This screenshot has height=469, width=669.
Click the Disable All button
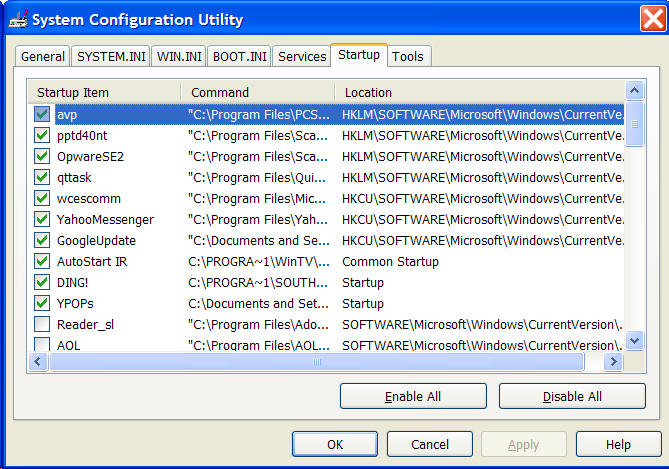[572, 396]
